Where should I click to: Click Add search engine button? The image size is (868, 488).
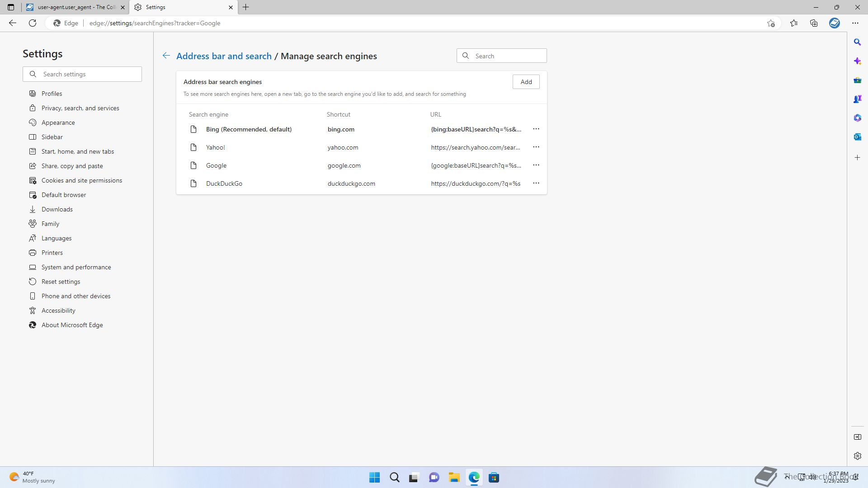point(526,82)
